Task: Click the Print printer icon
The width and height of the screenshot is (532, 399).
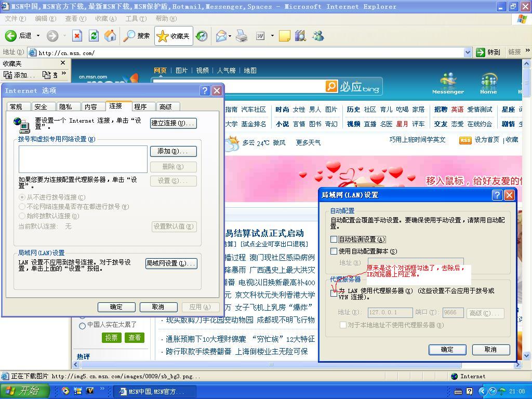Action: click(242, 36)
